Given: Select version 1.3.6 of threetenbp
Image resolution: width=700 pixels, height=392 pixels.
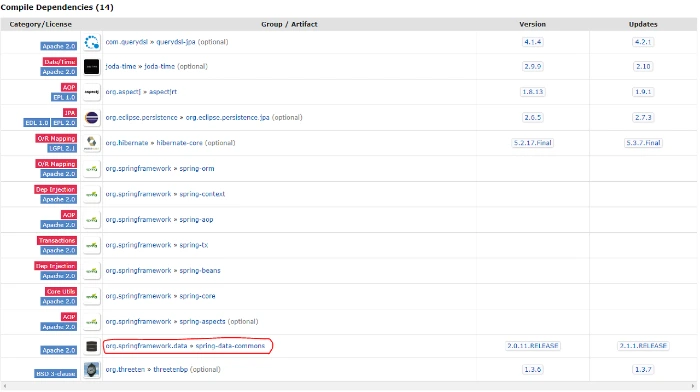Looking at the screenshot, I should pyautogui.click(x=533, y=370).
